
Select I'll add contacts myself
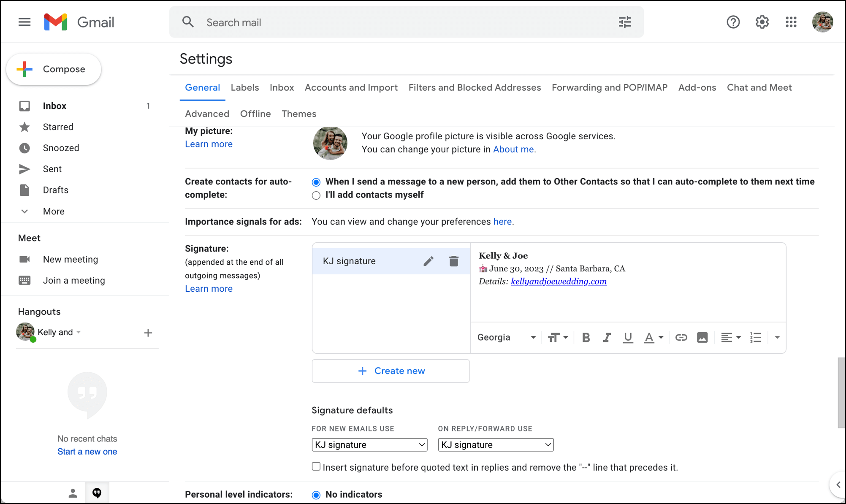point(316,195)
